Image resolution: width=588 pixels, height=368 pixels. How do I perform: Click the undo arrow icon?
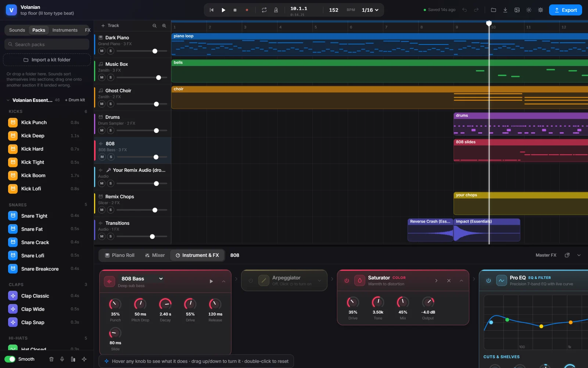coord(465,10)
